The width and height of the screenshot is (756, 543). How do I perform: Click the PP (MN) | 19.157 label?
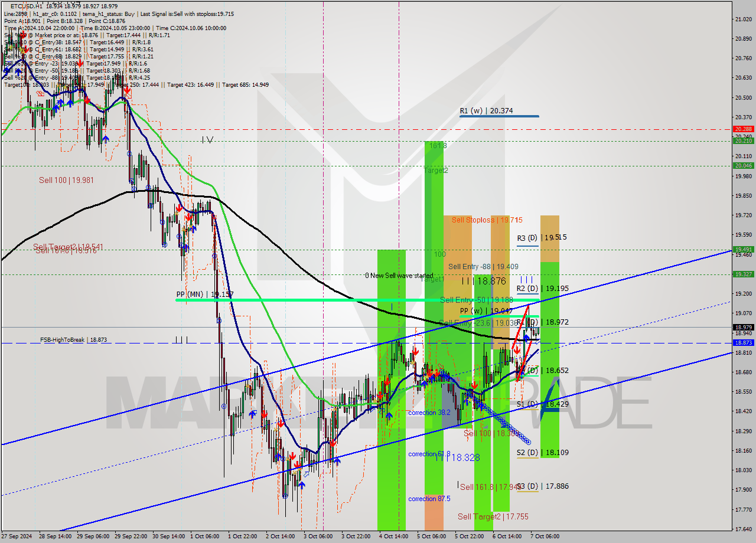[205, 293]
